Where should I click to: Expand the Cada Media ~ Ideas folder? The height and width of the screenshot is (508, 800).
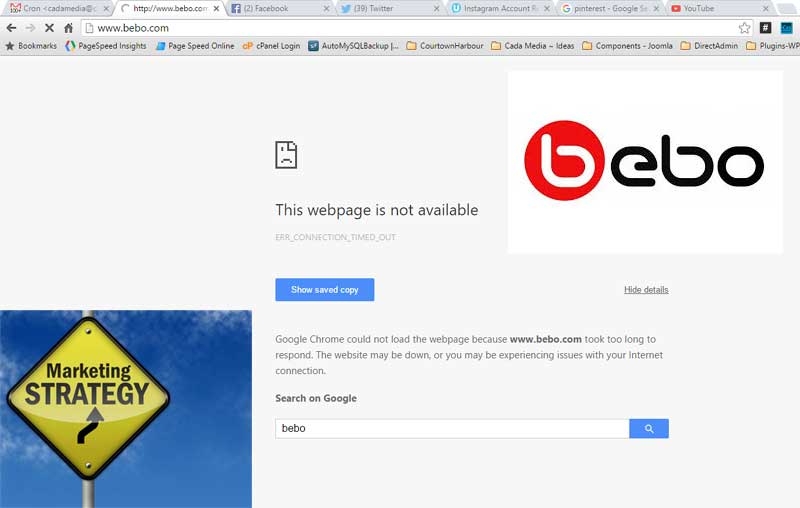(x=532, y=46)
